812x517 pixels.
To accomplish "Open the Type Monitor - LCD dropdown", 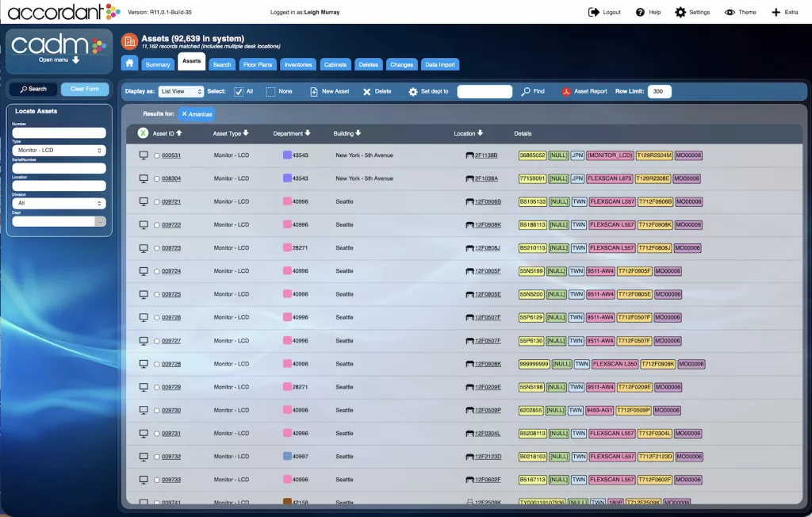I will point(59,150).
